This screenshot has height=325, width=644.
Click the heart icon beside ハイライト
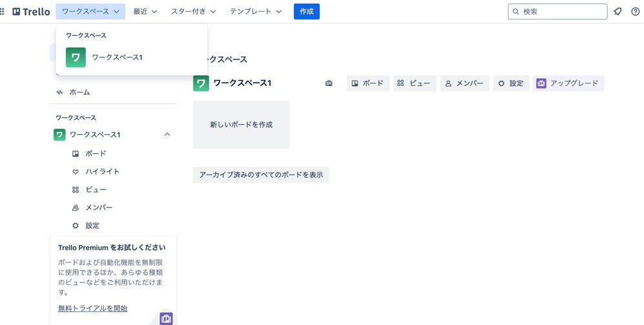75,172
